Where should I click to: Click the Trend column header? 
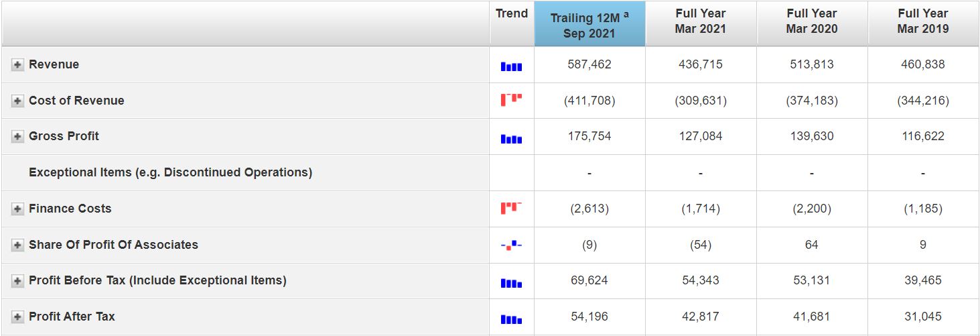pos(512,13)
